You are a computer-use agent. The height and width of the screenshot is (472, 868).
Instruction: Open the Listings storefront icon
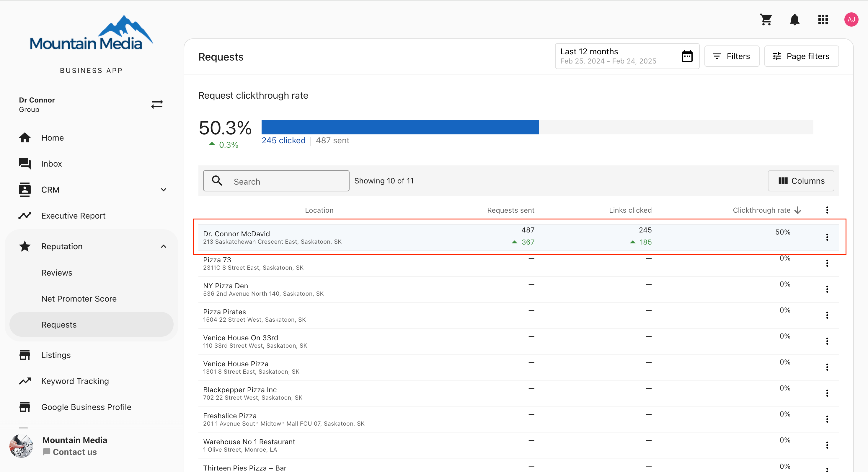click(25, 355)
